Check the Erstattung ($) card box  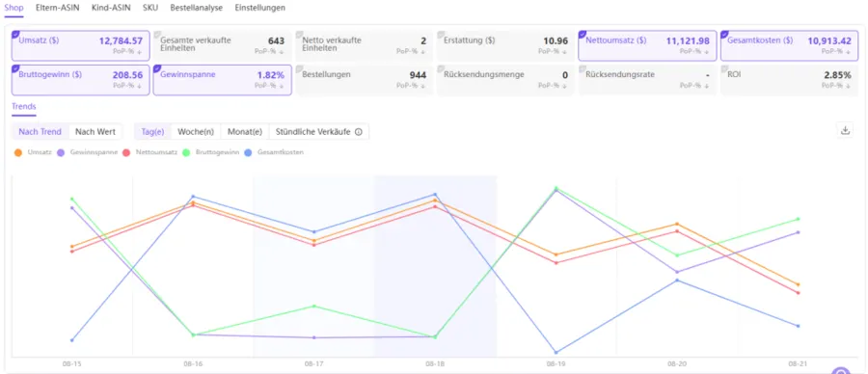click(440, 35)
